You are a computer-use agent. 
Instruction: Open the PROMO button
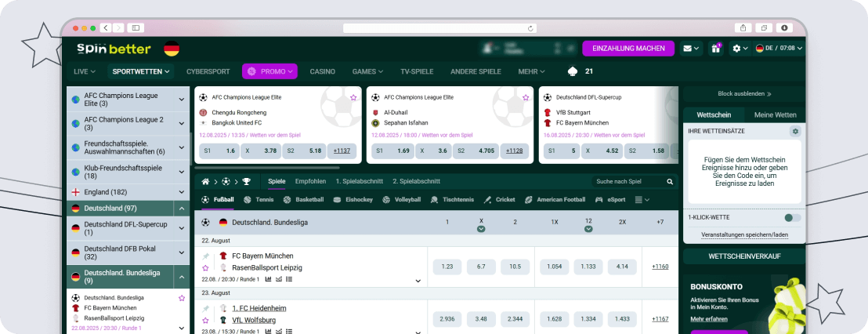click(x=269, y=71)
